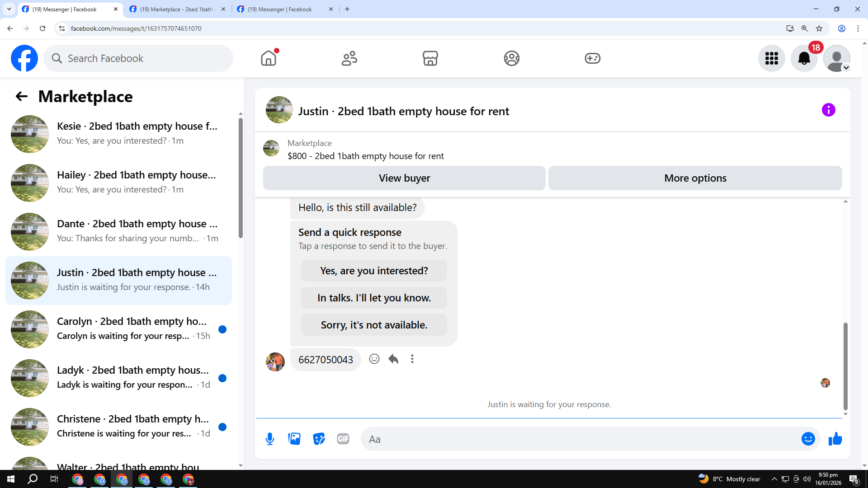Click the reply arrow next to 6627050043
This screenshot has height=488, width=868.
point(393,359)
